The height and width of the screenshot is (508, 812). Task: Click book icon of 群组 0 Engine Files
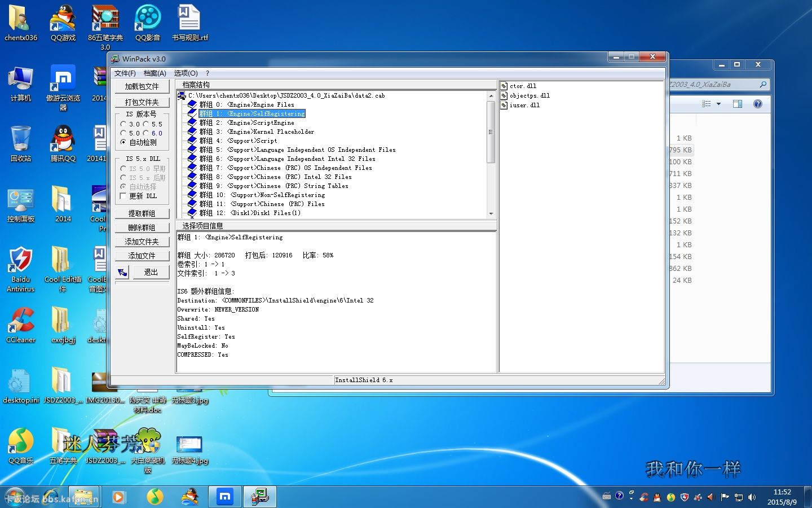click(192, 104)
